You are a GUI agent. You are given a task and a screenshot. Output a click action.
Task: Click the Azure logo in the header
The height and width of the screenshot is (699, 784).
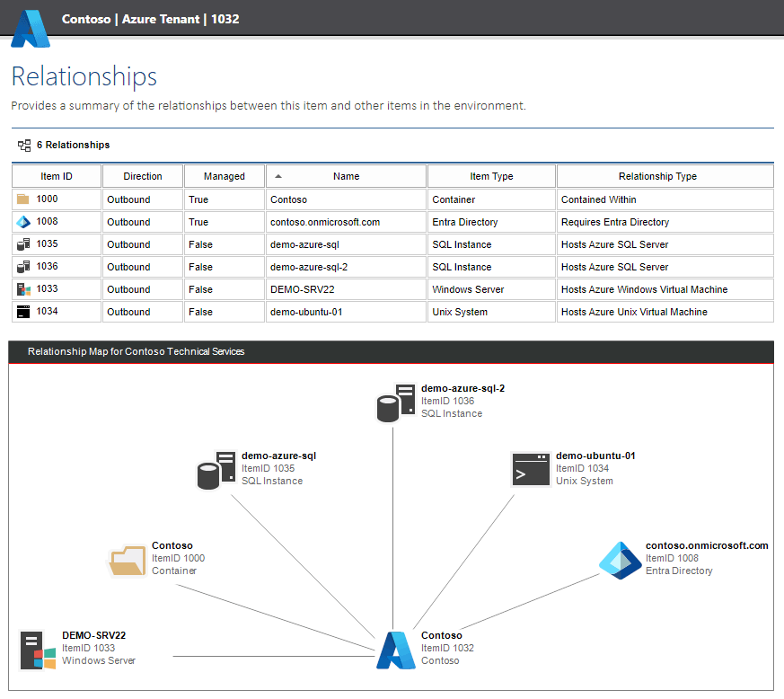tap(31, 29)
